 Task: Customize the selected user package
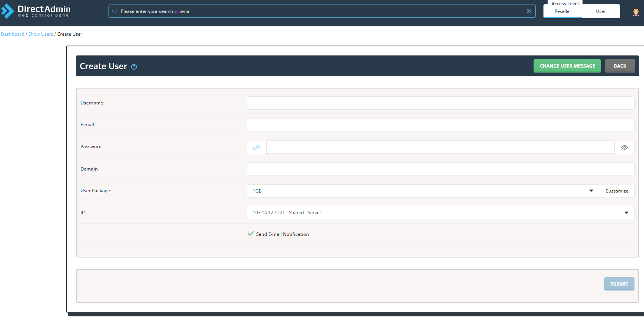pos(616,191)
